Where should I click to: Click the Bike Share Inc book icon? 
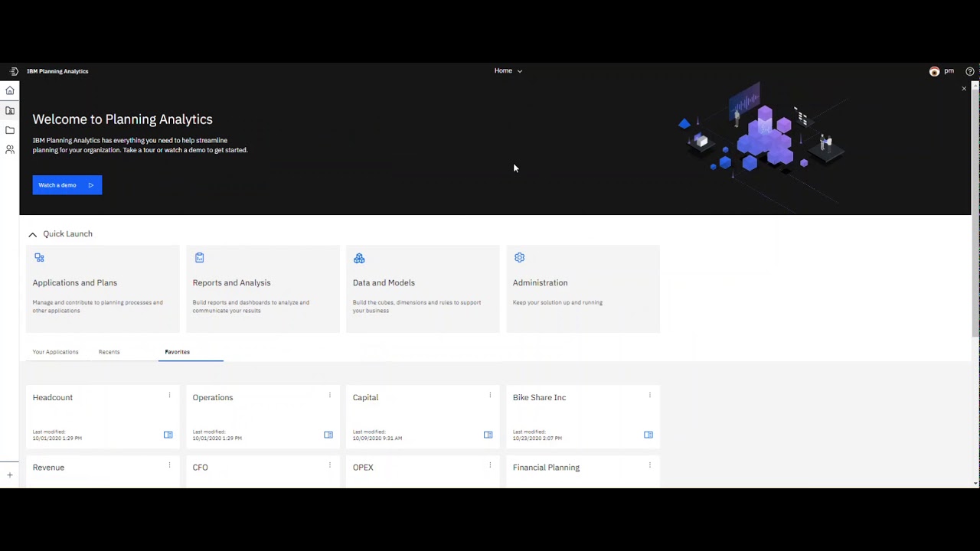point(648,435)
